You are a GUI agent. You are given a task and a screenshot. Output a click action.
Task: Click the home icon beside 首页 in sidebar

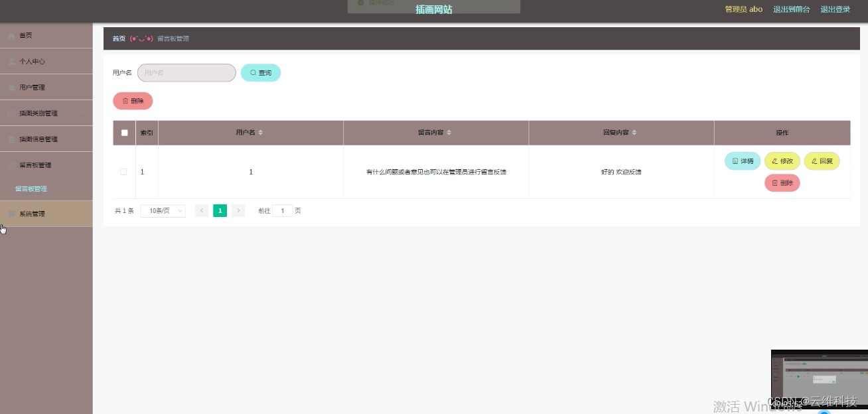click(12, 36)
